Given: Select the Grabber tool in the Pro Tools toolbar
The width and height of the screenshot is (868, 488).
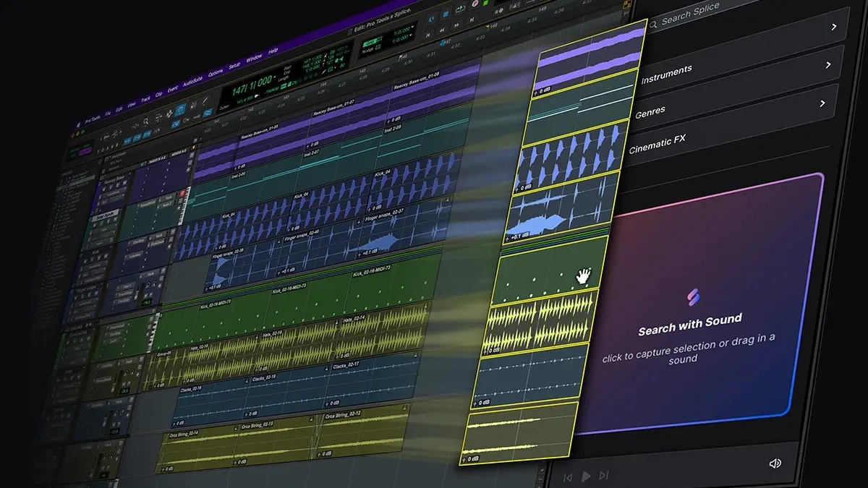Looking at the screenshot, I should point(180,109).
